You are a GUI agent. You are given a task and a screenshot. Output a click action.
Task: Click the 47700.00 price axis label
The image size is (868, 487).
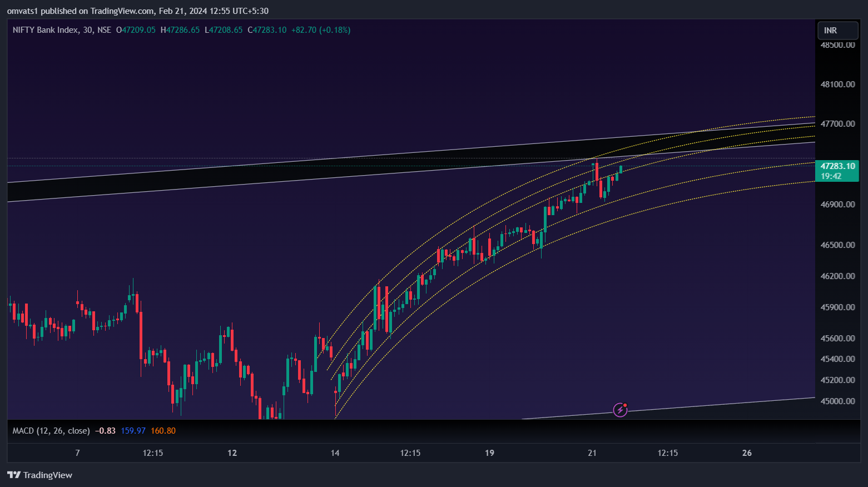coord(837,124)
